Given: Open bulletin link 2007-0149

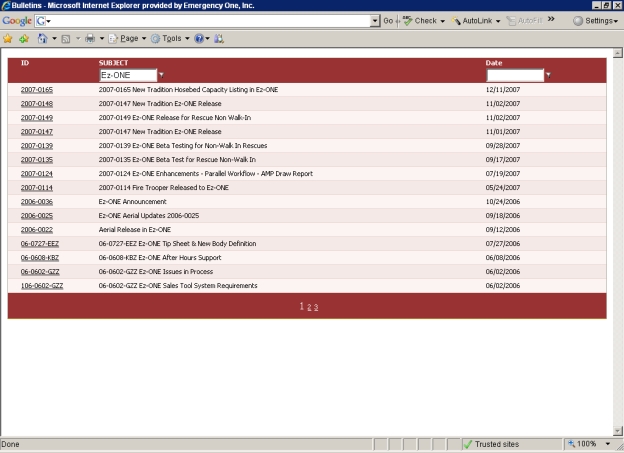Looking at the screenshot, I should pyautogui.click(x=37, y=118).
